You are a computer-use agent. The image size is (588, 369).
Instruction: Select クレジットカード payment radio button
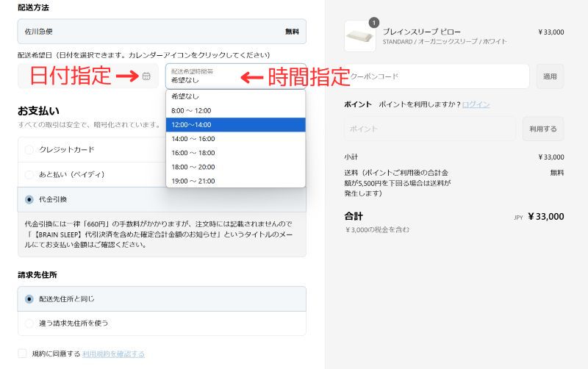tap(29, 150)
